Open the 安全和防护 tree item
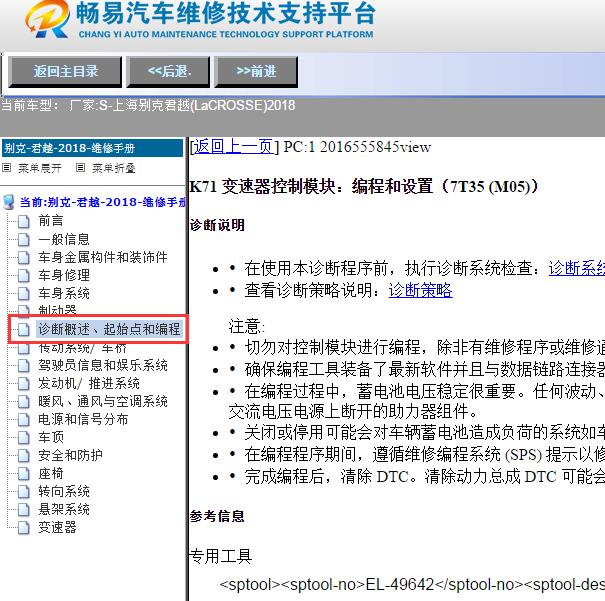The image size is (605, 601). tap(70, 456)
